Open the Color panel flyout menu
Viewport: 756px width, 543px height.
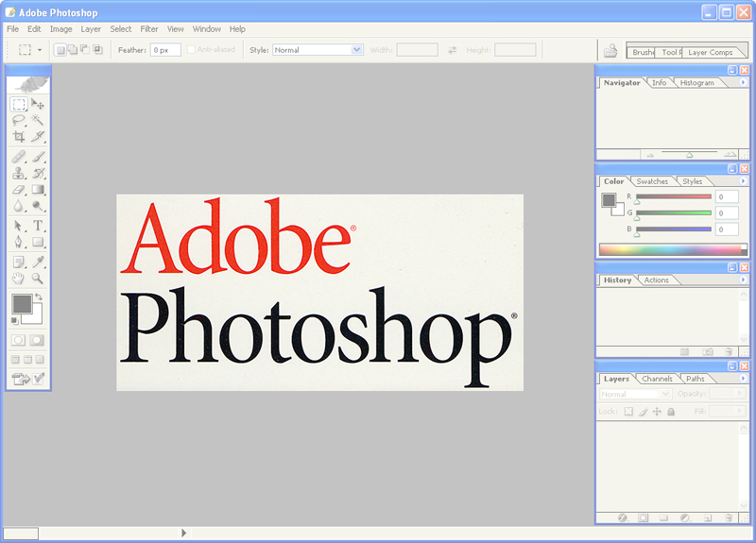pyautogui.click(x=743, y=181)
